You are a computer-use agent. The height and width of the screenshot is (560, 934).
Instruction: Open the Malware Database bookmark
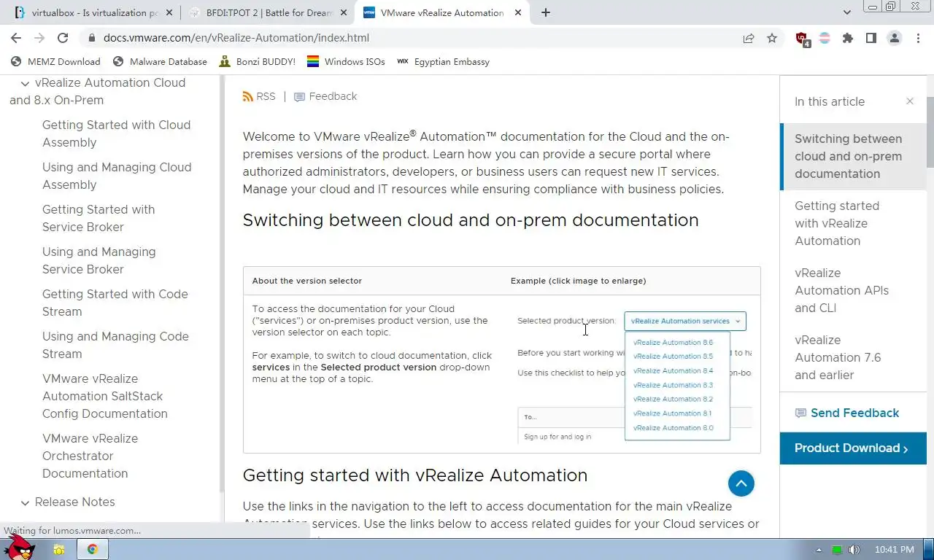click(x=161, y=62)
